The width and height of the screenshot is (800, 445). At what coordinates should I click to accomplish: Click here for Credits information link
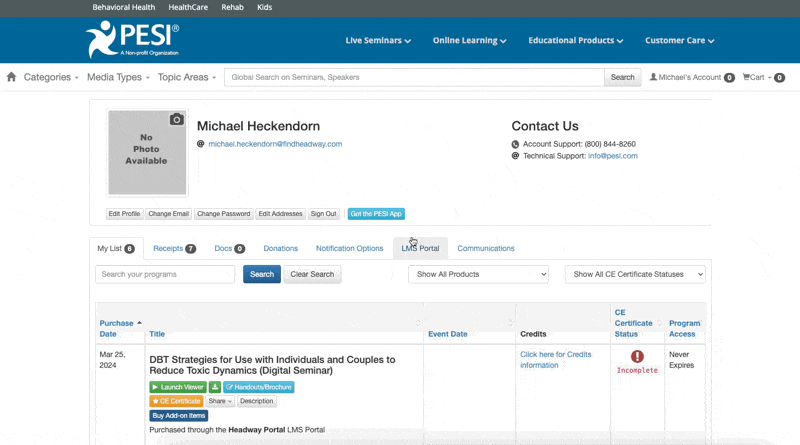tap(556, 360)
